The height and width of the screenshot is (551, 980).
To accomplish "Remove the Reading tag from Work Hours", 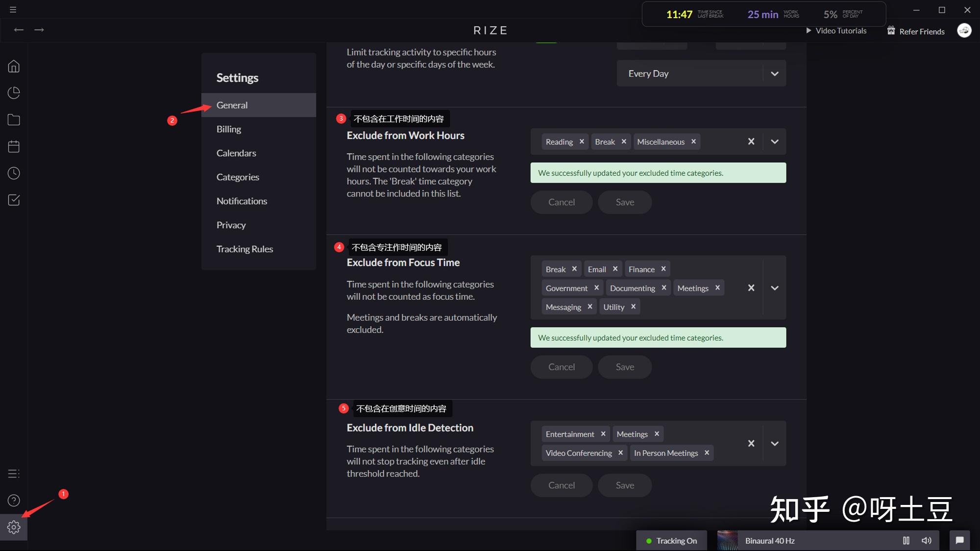I will click(582, 142).
